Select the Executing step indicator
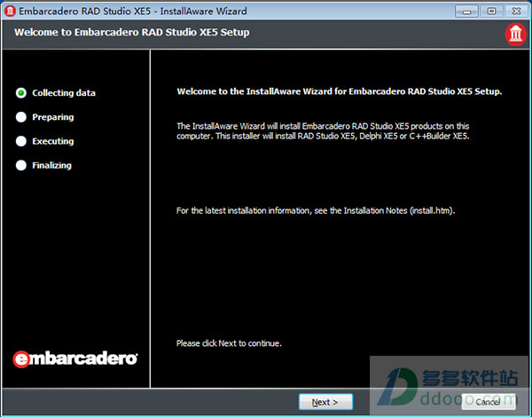The image size is (532, 417). pyautogui.click(x=21, y=141)
